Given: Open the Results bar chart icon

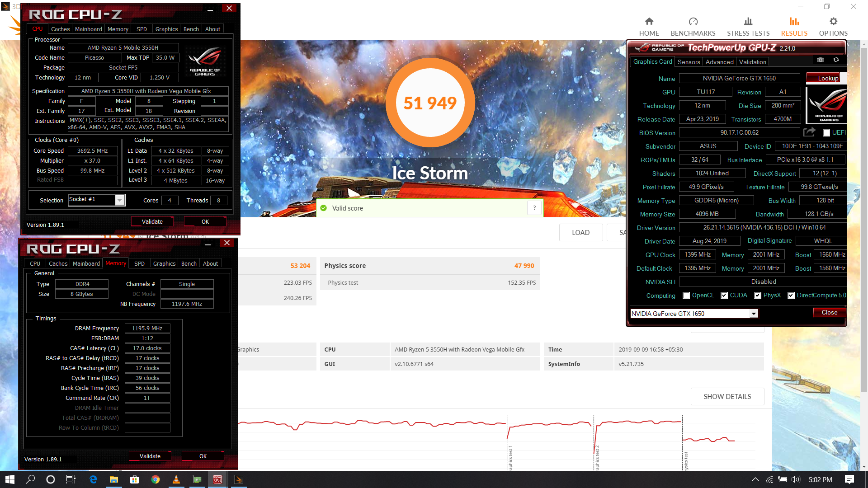Looking at the screenshot, I should (x=794, y=21).
